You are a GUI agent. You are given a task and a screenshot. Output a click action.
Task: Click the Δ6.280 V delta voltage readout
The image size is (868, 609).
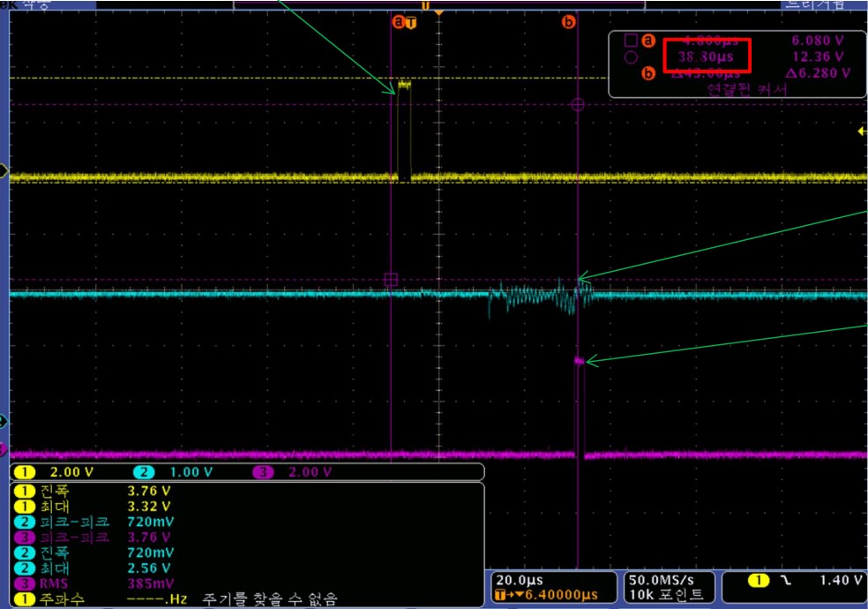click(818, 73)
